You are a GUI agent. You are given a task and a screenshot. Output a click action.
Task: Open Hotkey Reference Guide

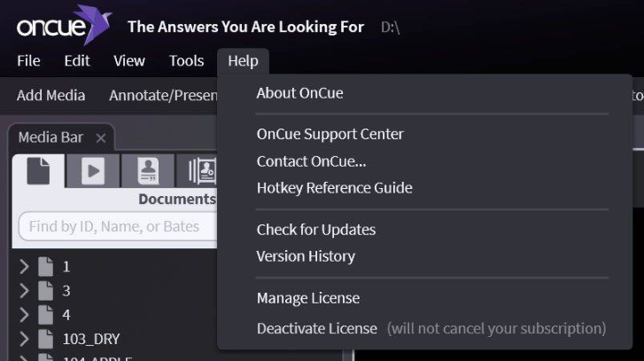334,188
